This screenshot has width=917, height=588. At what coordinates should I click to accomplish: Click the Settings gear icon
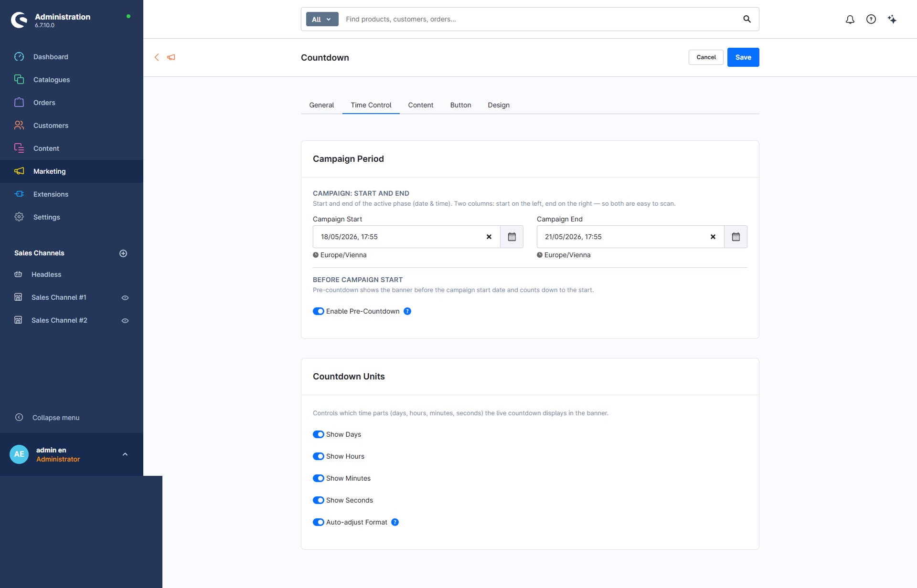(19, 217)
